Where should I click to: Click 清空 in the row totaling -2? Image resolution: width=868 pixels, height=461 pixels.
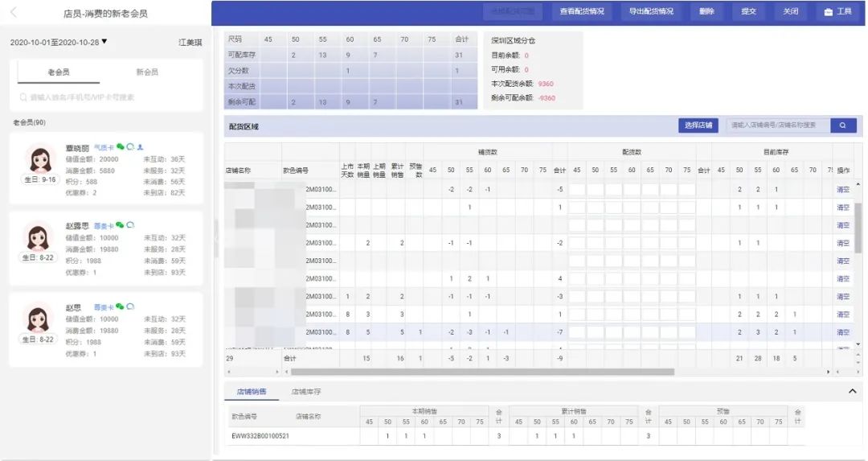tap(842, 243)
